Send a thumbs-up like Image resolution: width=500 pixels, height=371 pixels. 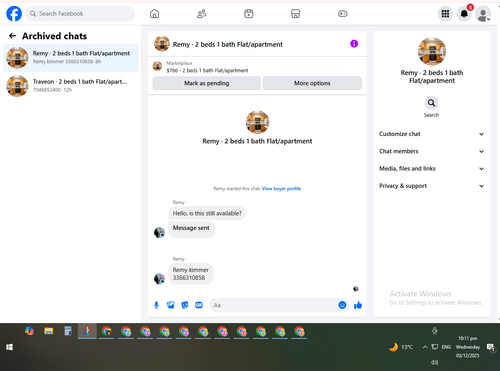click(x=358, y=305)
